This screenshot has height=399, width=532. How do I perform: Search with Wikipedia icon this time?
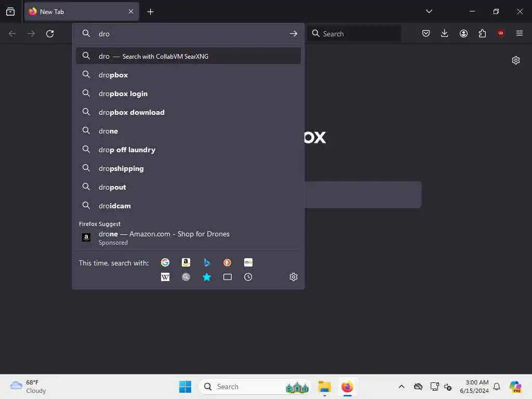pos(165,277)
